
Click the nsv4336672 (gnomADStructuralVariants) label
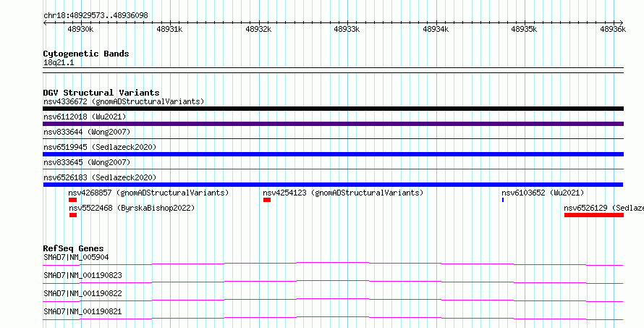click(x=124, y=101)
